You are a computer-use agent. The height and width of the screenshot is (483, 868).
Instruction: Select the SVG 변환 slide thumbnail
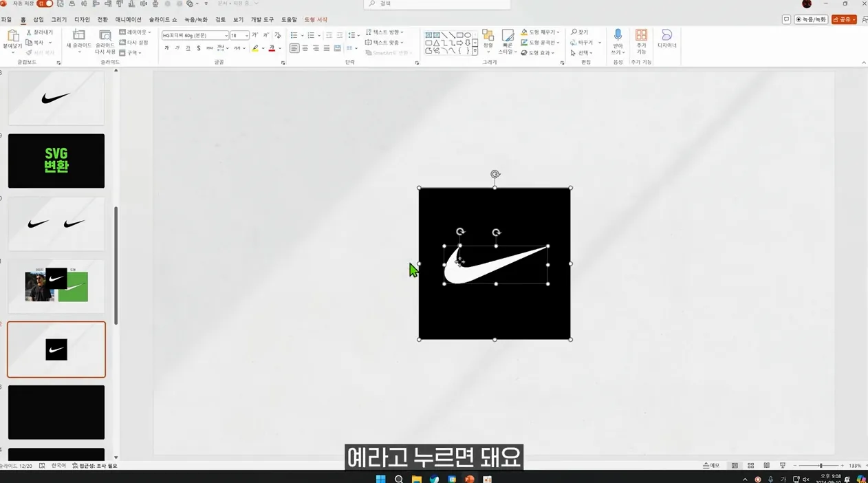point(56,161)
